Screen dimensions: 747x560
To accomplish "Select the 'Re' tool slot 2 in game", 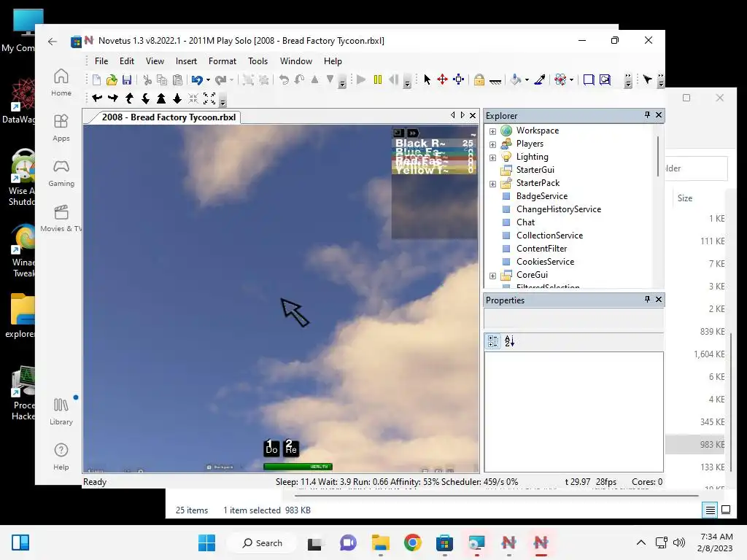I will click(291, 448).
